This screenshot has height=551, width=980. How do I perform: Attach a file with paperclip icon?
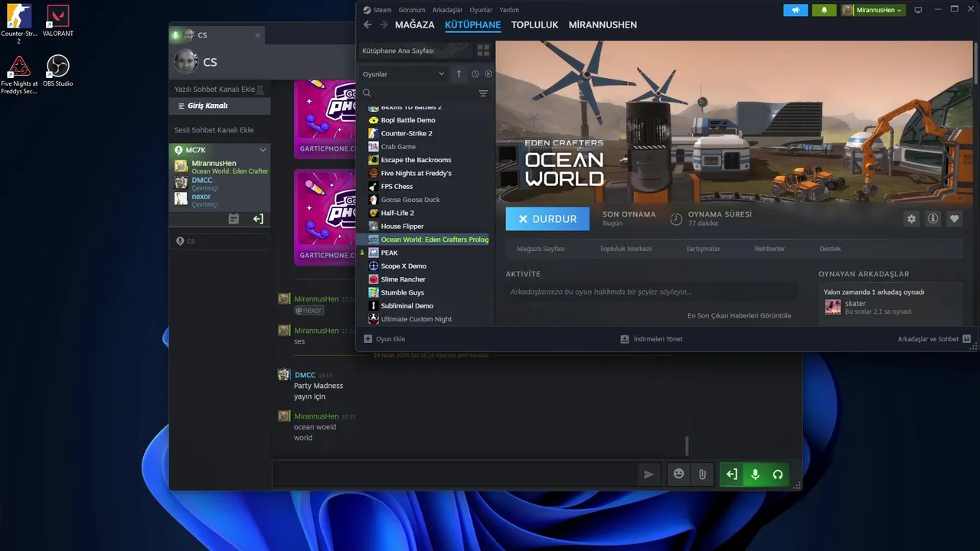coord(702,474)
